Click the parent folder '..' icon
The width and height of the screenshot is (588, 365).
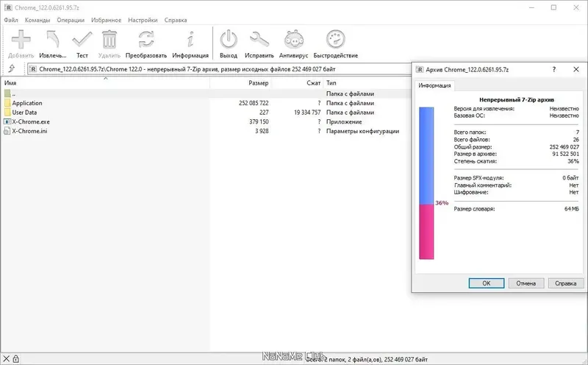[x=7, y=93]
